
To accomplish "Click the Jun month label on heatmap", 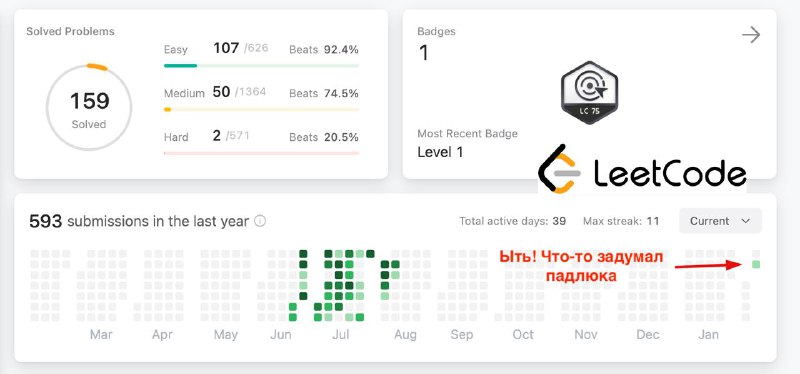I will pos(281,335).
